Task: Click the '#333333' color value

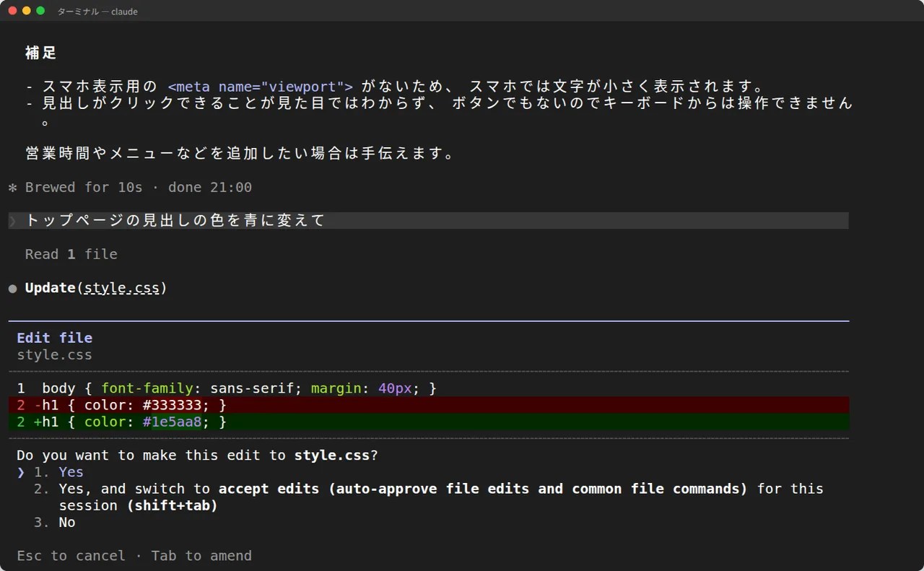Action: (172, 405)
